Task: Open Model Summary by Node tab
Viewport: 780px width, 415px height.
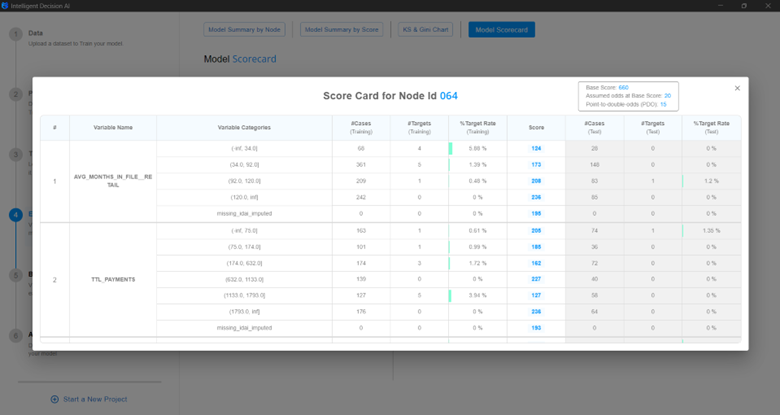Action: 244,29
